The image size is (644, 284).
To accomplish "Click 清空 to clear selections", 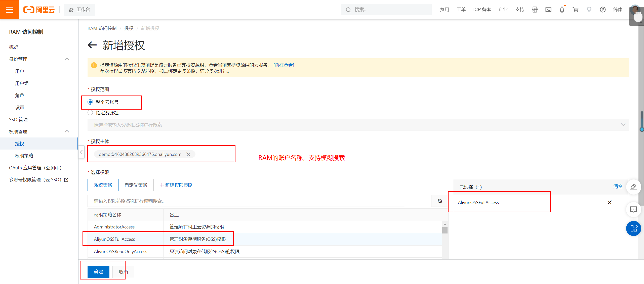I will pyautogui.click(x=618, y=186).
